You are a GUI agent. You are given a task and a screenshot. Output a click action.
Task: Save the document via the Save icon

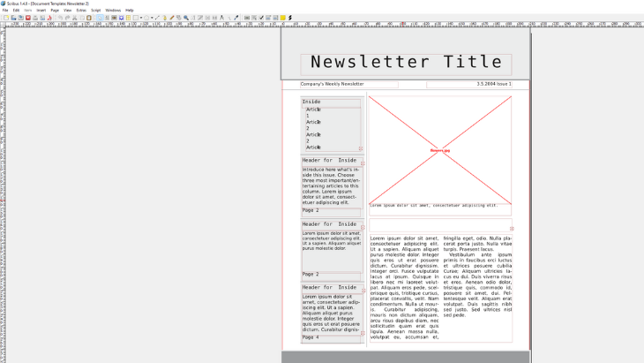[x=20, y=18]
